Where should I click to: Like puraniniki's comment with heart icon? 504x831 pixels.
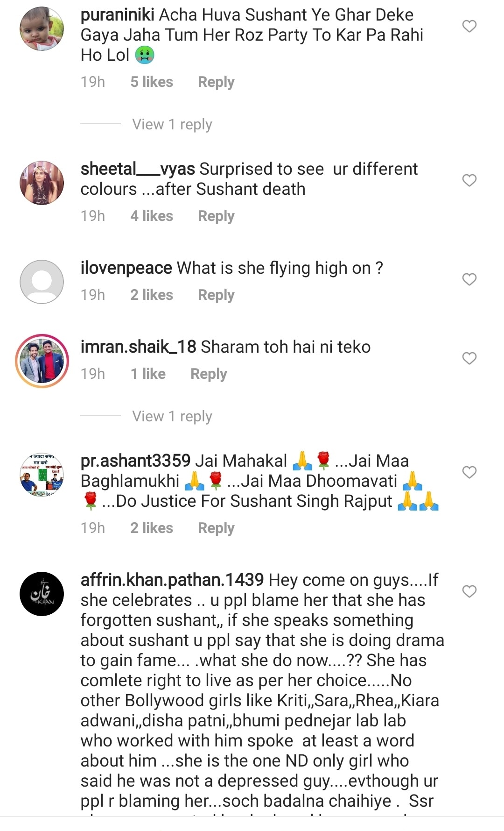[x=469, y=26]
